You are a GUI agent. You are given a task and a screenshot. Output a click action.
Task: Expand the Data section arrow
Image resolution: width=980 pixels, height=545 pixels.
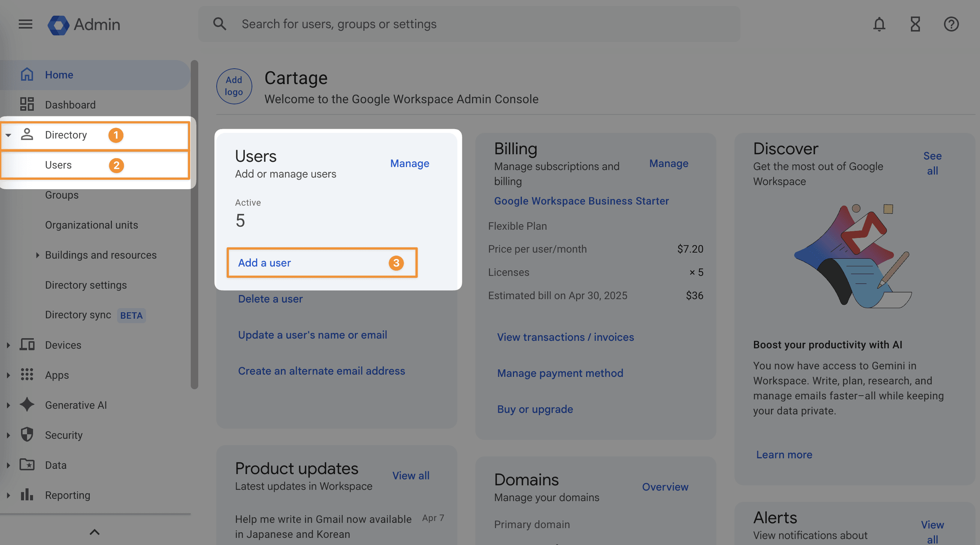pos(8,465)
